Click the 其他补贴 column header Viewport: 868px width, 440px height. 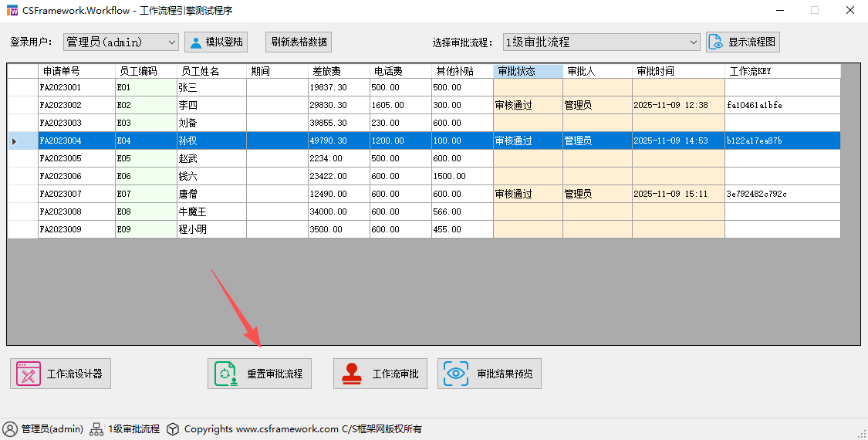[x=462, y=71]
